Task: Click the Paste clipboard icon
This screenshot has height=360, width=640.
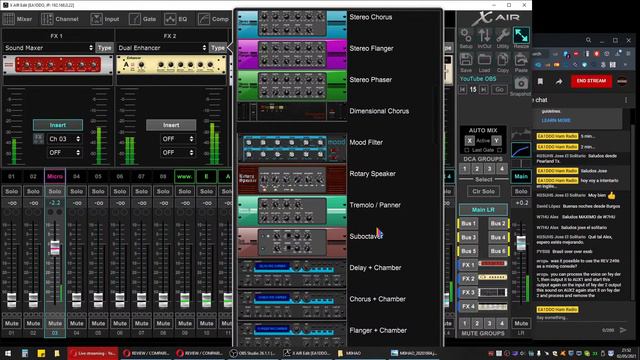Action: coord(521,60)
